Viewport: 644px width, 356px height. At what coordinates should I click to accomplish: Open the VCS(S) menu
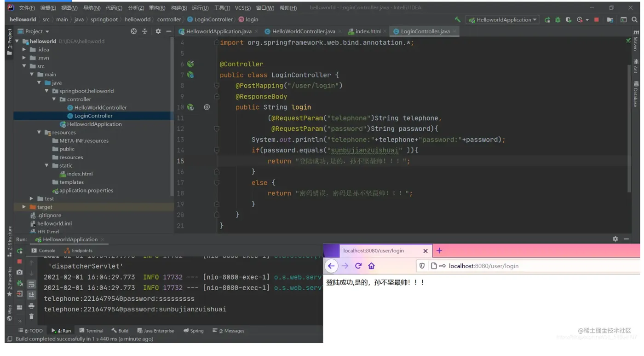pyautogui.click(x=242, y=8)
